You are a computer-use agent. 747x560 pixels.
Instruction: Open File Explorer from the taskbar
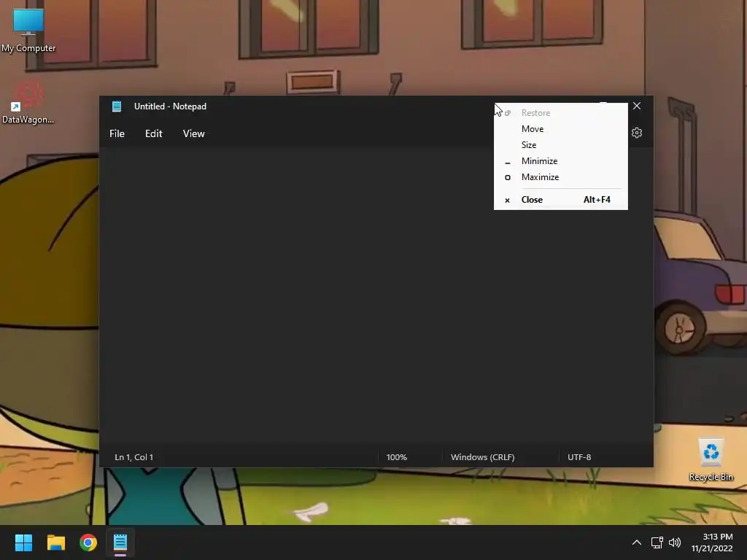55,542
